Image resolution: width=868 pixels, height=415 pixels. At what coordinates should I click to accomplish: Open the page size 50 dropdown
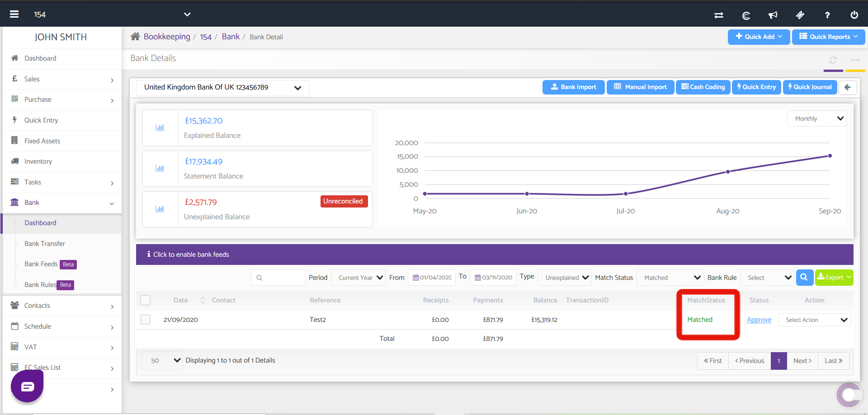click(162, 361)
